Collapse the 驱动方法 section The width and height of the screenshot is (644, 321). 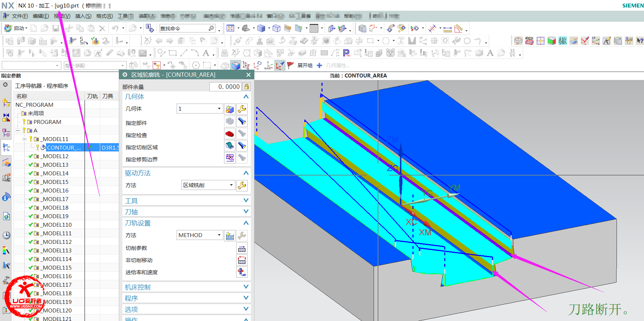click(x=246, y=173)
